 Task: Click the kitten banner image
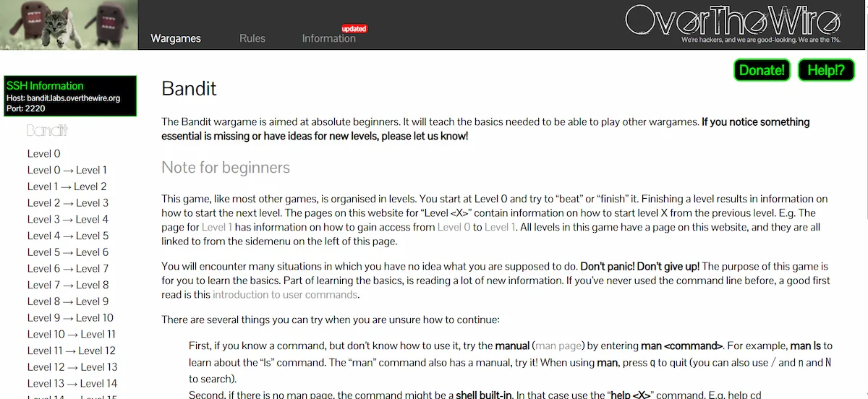coord(69,25)
